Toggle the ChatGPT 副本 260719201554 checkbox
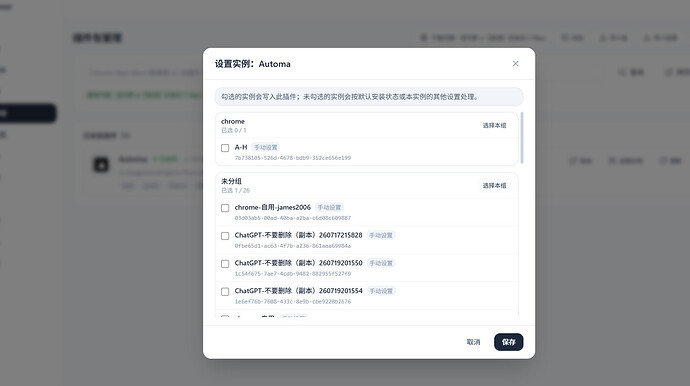The height and width of the screenshot is (386, 690). 225,292
